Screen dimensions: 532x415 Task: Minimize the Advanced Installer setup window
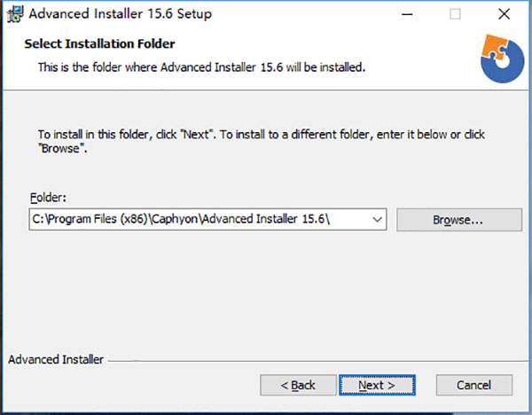(x=407, y=14)
